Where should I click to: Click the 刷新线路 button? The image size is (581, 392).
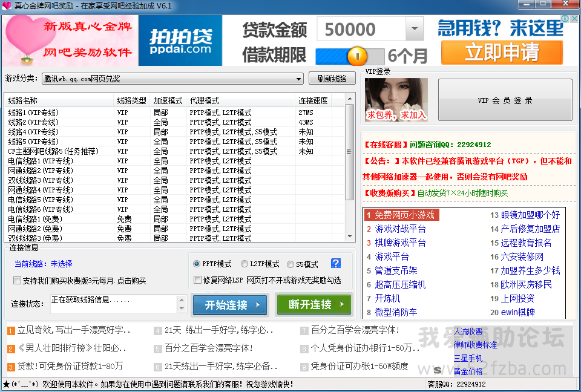point(332,79)
